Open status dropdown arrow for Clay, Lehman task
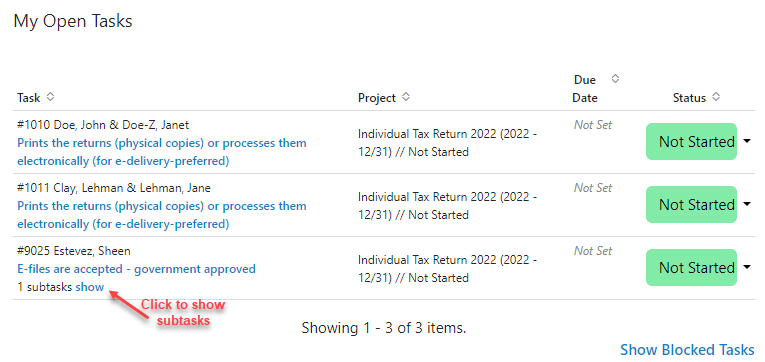Image resolution: width=765 pixels, height=362 pixels. tap(747, 204)
